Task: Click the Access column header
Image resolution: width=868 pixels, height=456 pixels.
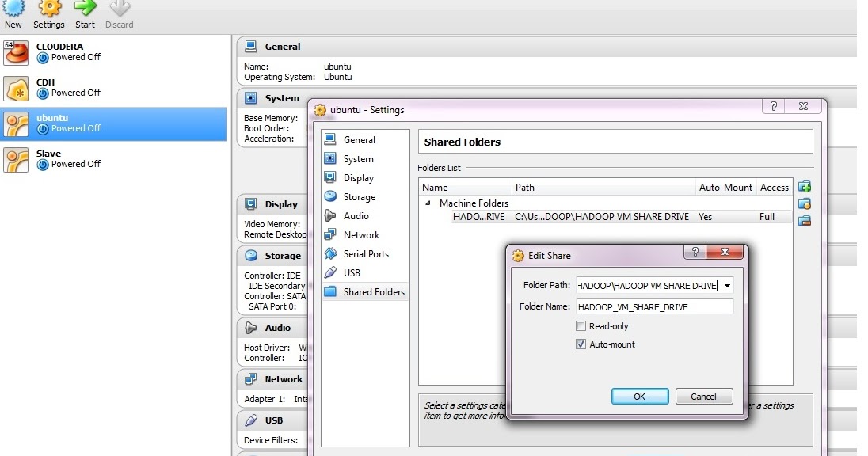Action: [775, 187]
